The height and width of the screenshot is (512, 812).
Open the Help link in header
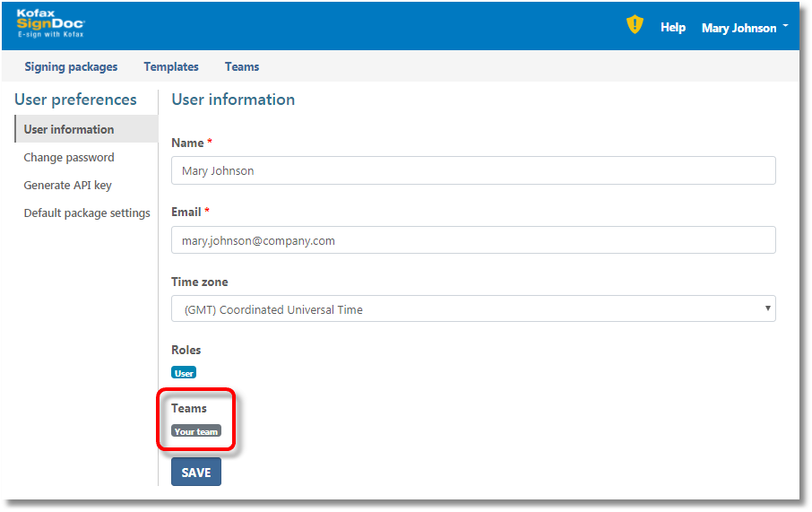[x=672, y=28]
